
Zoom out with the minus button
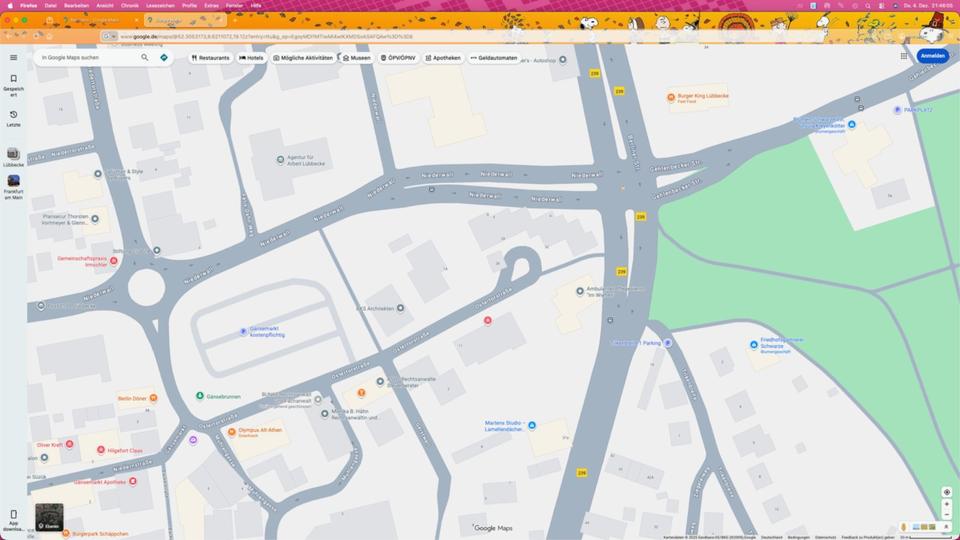pos(946,515)
